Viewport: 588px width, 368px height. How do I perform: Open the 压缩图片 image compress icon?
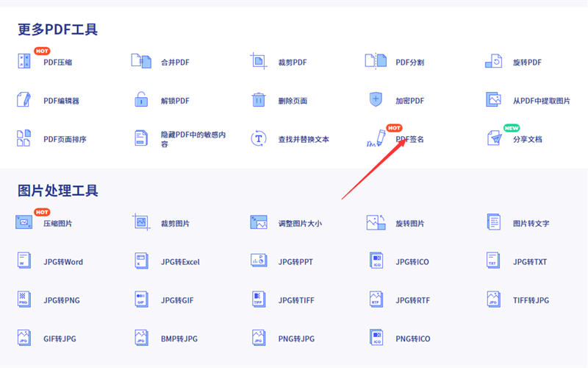click(x=24, y=222)
